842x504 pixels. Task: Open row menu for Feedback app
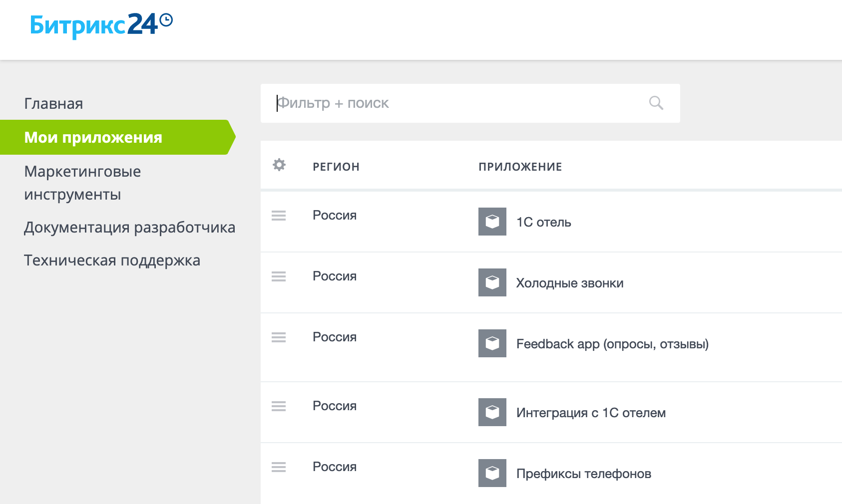click(279, 337)
